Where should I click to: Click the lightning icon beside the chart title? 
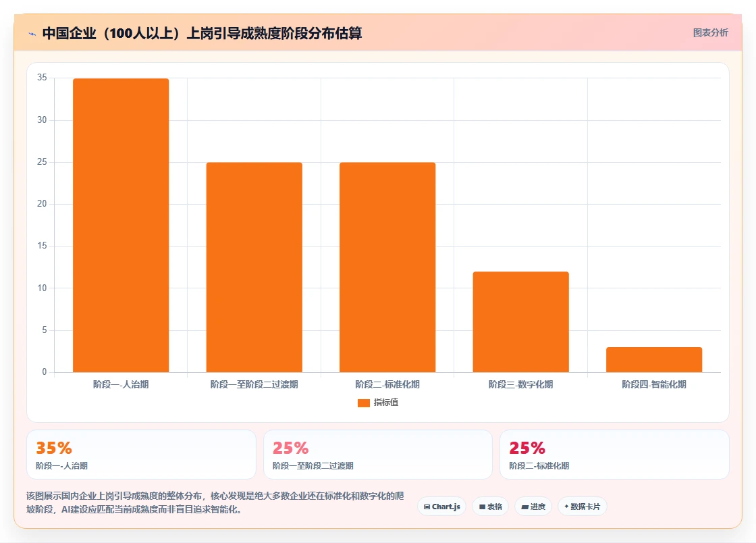click(x=32, y=34)
